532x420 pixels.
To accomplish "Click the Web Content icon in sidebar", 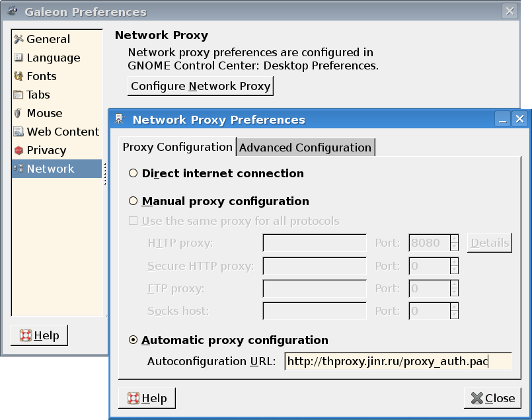I will click(19, 132).
